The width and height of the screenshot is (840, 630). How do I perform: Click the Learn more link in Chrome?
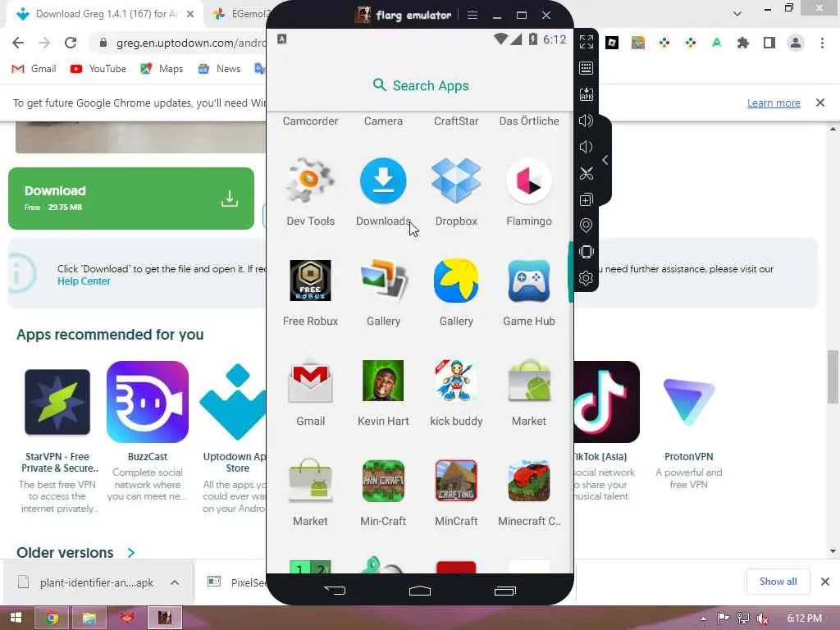click(774, 103)
